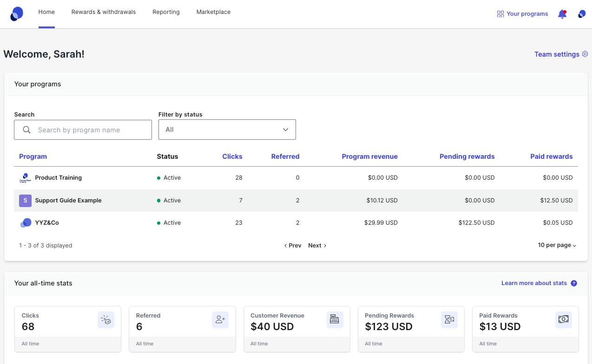Click the calculator icon on Customer Revenue card
Image resolution: width=592 pixels, height=364 pixels.
pos(335,319)
